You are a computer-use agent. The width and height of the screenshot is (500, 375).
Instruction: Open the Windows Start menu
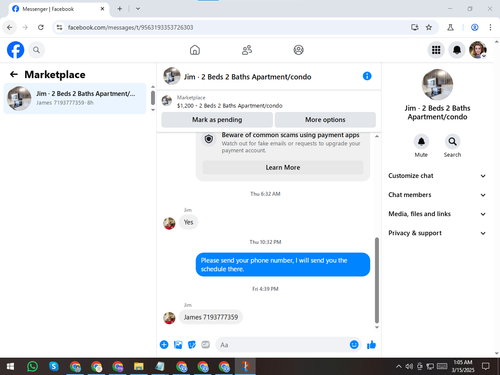10,367
